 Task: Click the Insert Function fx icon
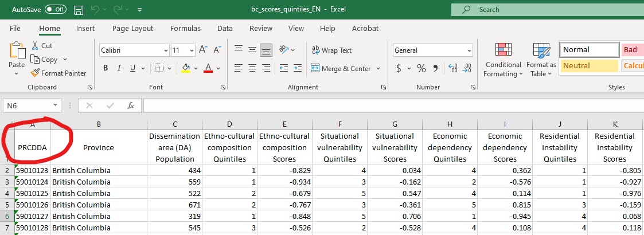tap(131, 105)
